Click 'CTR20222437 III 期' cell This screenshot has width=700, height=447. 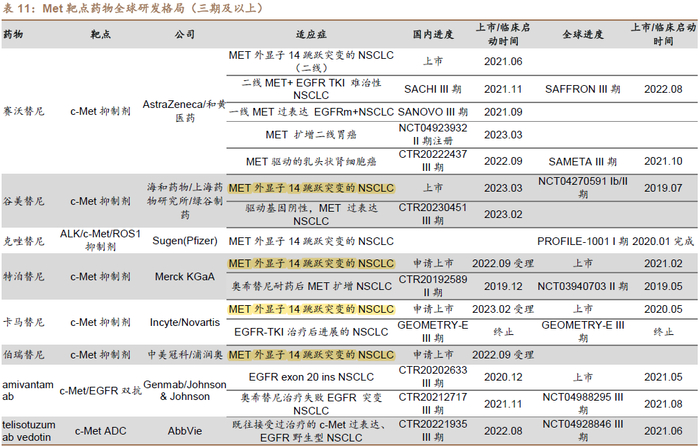[x=433, y=161]
